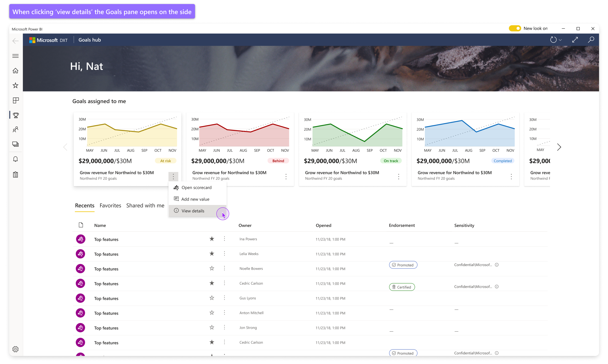608x364 pixels.
Task: Open more options for Jon Strong's row
Action: pyautogui.click(x=224, y=327)
